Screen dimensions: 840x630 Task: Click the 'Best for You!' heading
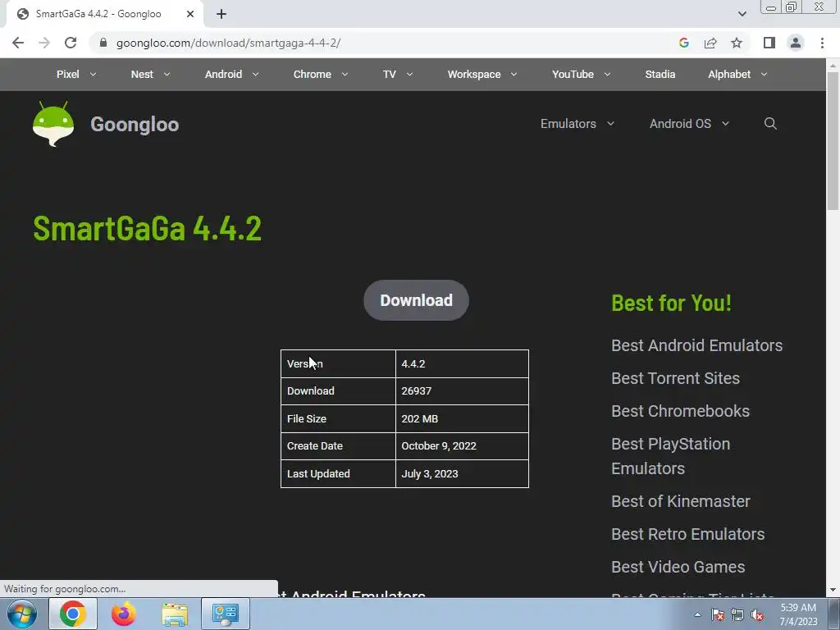pyautogui.click(x=671, y=304)
